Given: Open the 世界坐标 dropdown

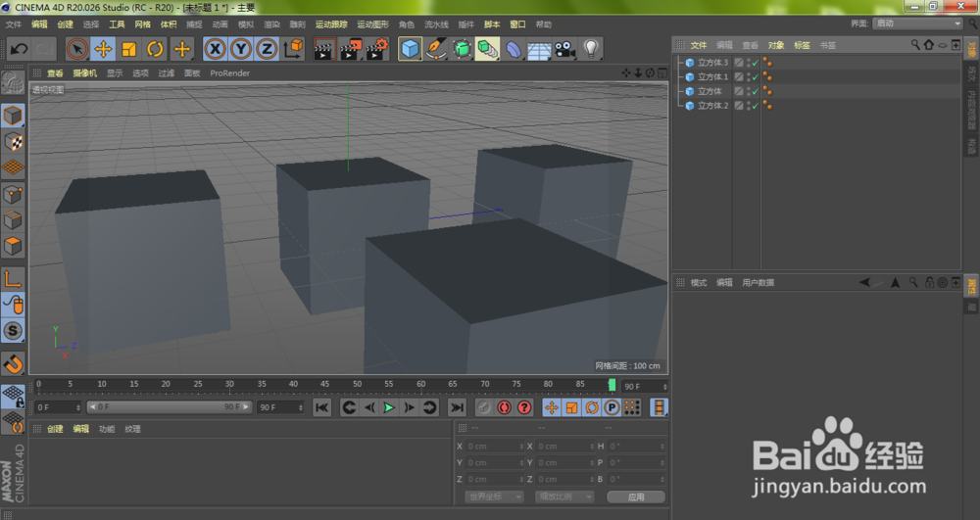Looking at the screenshot, I should tap(494, 496).
